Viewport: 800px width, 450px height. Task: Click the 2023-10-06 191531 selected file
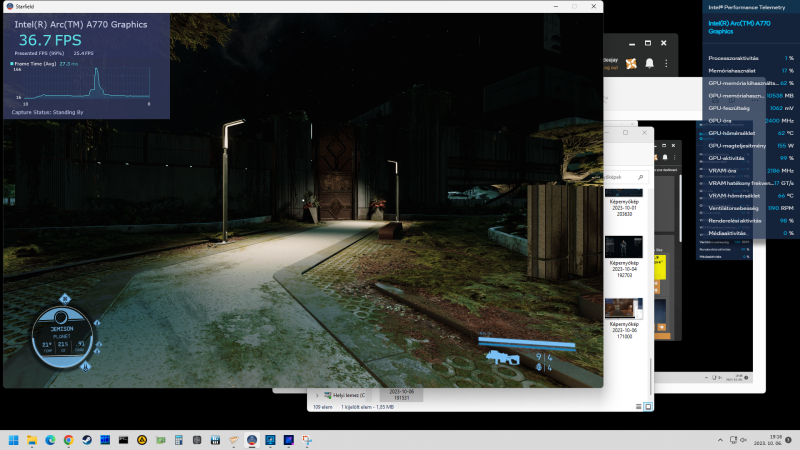tap(402, 394)
